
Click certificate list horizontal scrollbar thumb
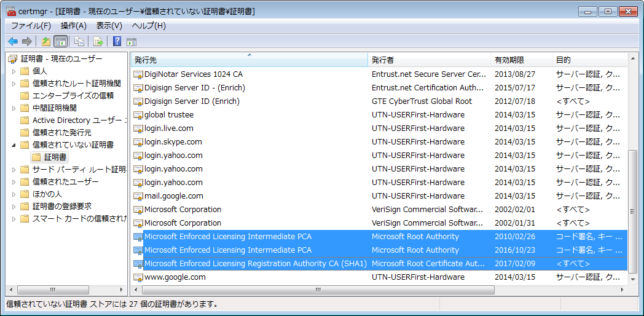click(x=318, y=290)
